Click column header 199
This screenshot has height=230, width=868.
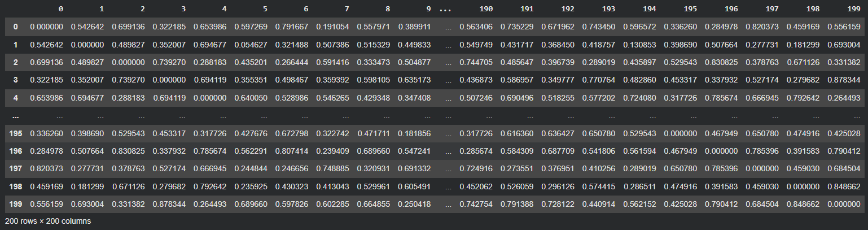[854, 10]
